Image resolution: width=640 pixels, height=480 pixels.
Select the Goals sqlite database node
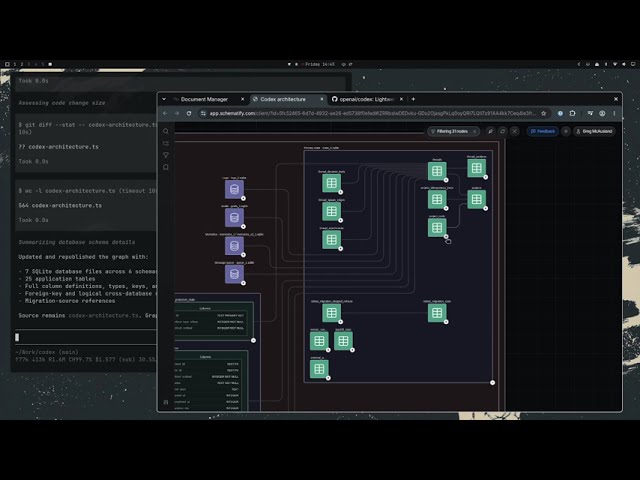coord(234,218)
